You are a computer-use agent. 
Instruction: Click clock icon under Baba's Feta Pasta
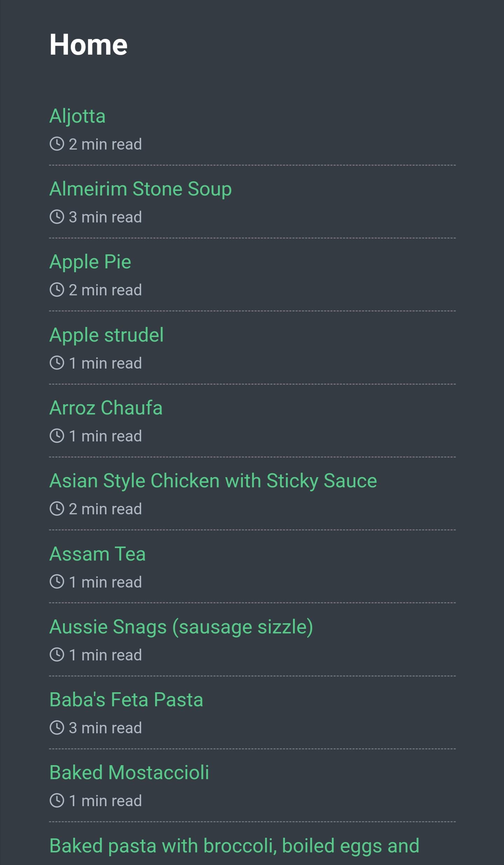(x=57, y=728)
